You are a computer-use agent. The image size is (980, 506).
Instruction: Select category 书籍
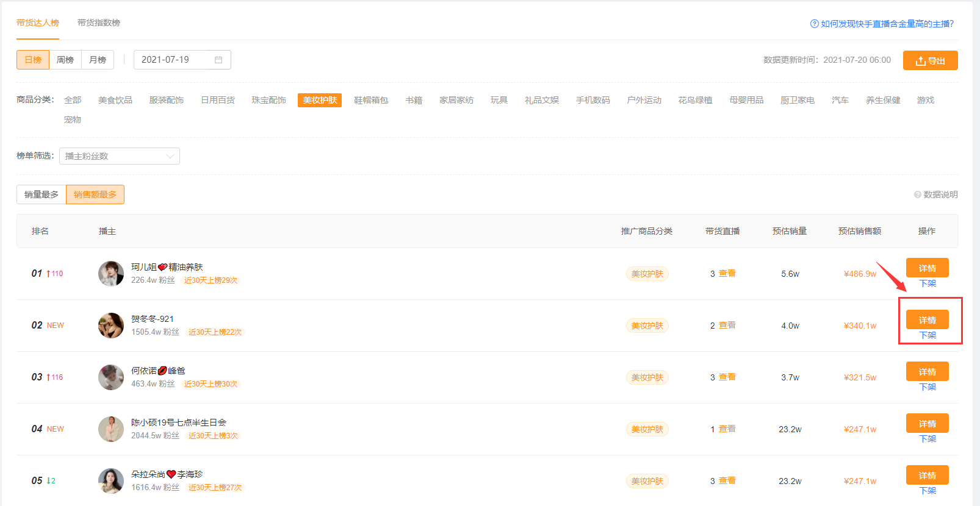(414, 100)
